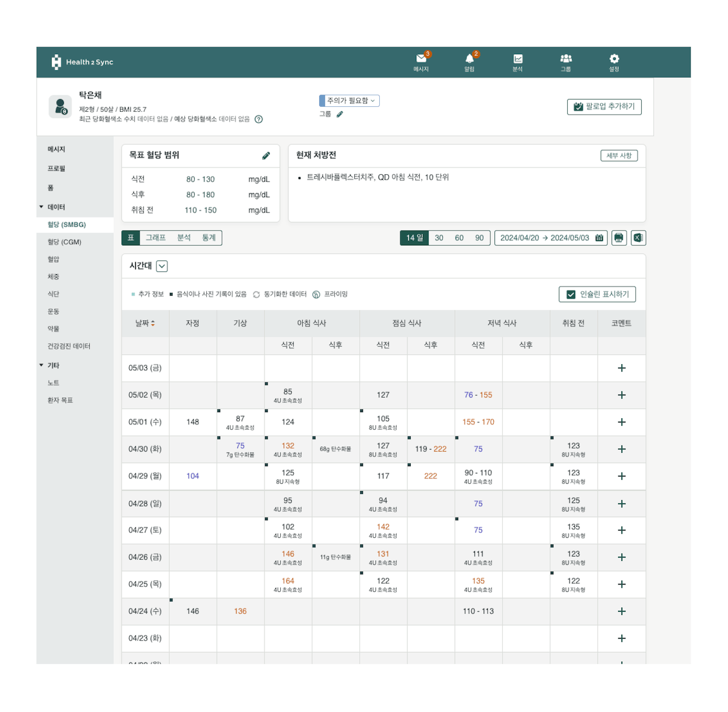728x712 pixels.
Task: Open the notifications bell icon
Action: coord(470,59)
